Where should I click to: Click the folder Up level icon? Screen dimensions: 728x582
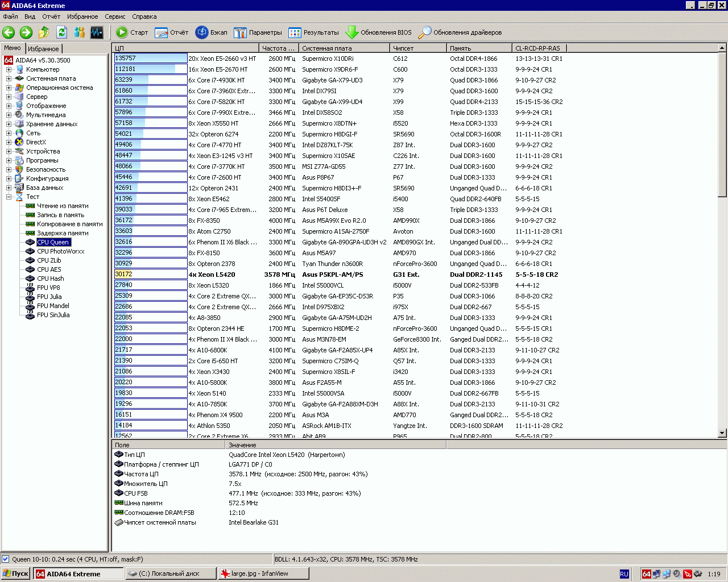point(44,32)
